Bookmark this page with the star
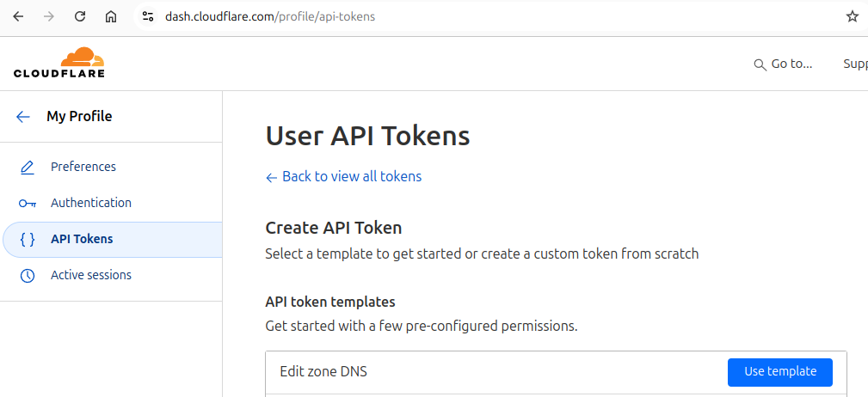 852,16
